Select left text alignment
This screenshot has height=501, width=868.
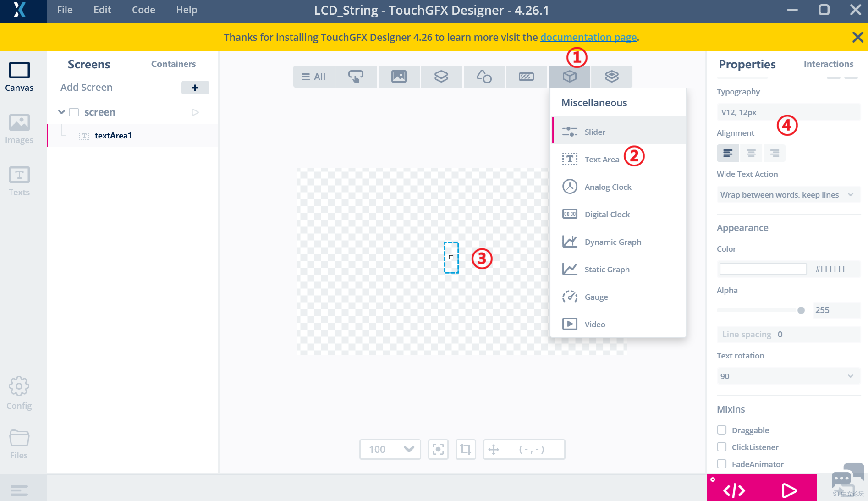(728, 153)
